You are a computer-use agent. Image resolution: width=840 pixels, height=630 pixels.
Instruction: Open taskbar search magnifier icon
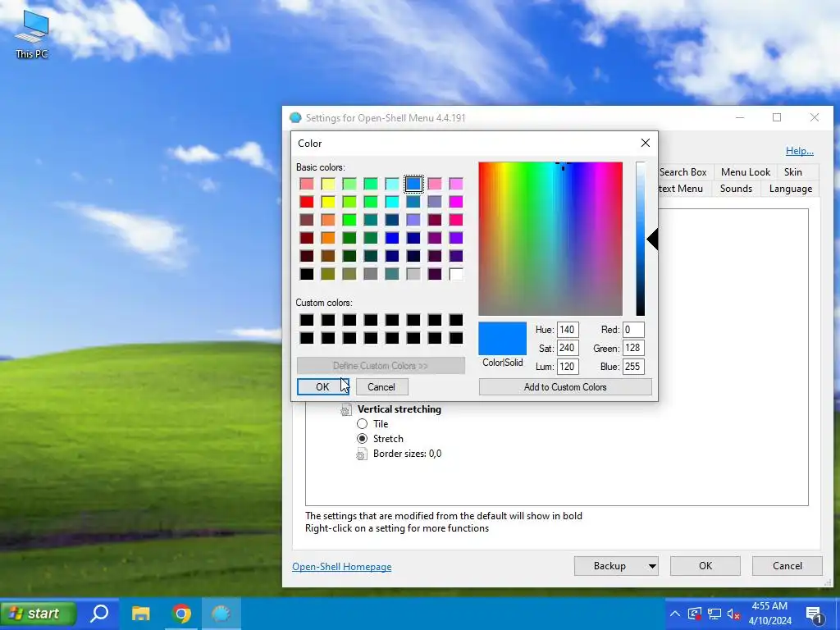tap(99, 614)
